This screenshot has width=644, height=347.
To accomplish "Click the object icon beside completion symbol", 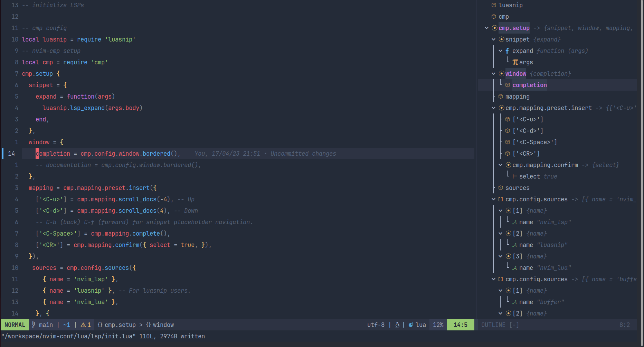I will click(x=508, y=85).
